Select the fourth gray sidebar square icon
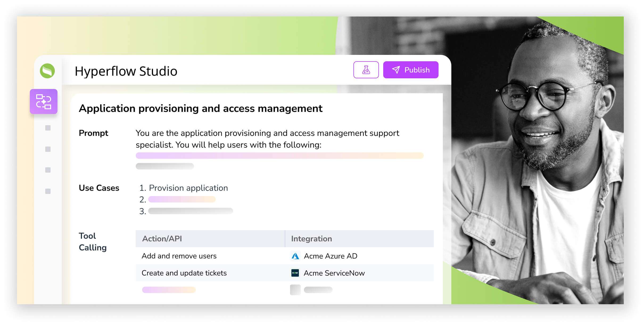The width and height of the screenshot is (644, 325). [x=48, y=191]
